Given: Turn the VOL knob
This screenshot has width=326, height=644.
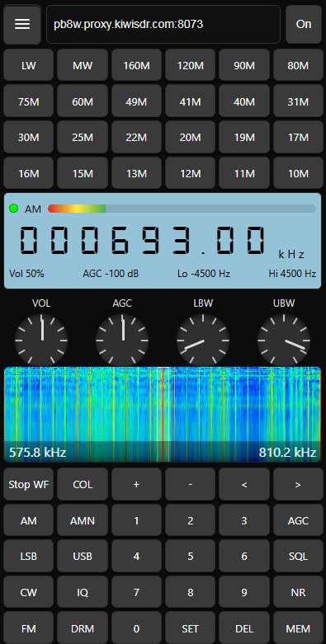Looking at the screenshot, I should pos(41,340).
